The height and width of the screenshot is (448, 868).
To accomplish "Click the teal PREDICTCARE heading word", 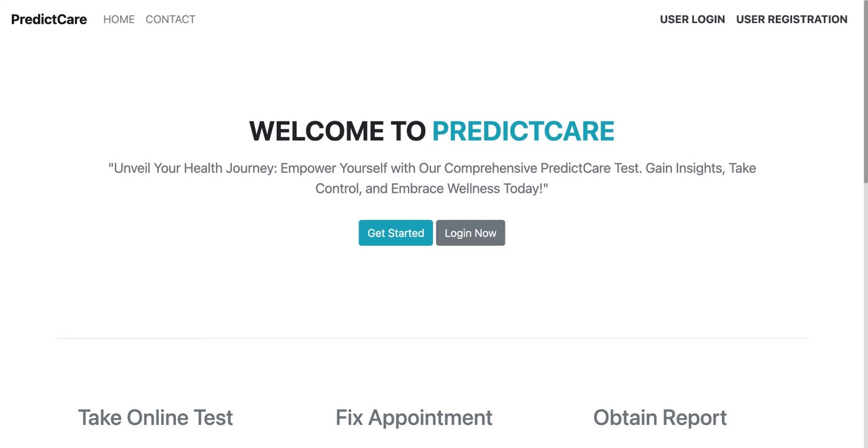I will 523,131.
